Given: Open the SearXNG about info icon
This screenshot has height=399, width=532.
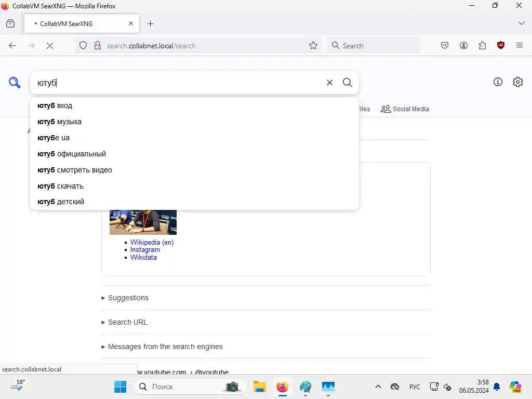Looking at the screenshot, I should (x=498, y=82).
